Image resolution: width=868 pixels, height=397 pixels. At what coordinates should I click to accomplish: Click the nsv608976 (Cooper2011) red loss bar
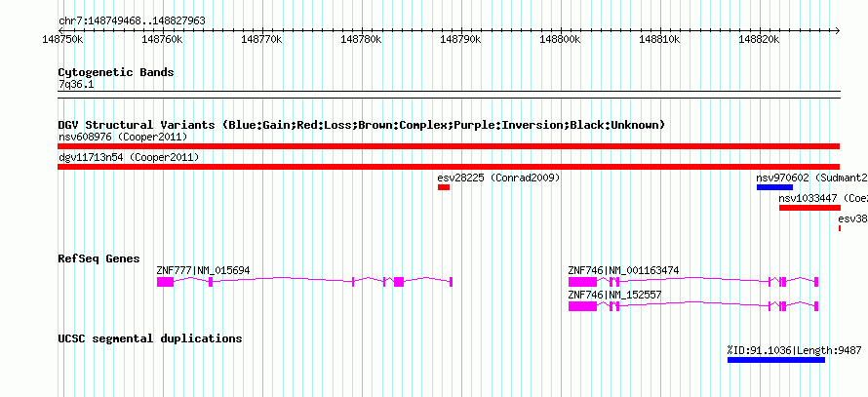(449, 146)
